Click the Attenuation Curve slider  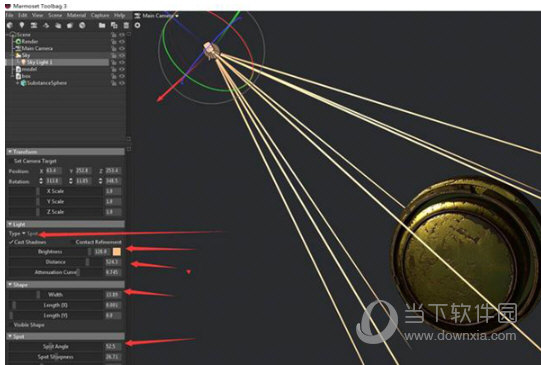[x=56, y=272]
